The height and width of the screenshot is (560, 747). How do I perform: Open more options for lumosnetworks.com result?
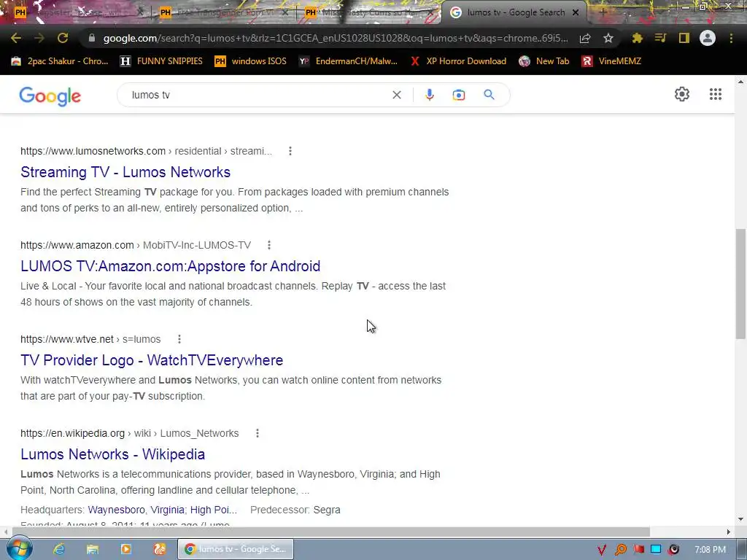(x=290, y=151)
